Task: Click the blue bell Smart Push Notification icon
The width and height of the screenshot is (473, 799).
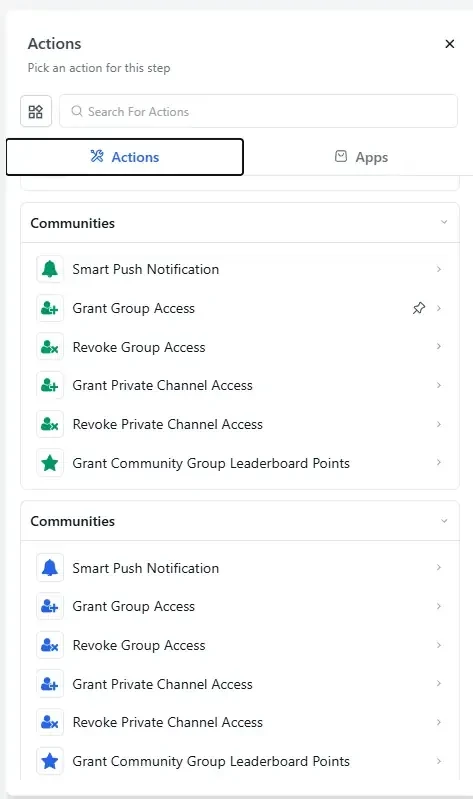Action: pos(50,568)
